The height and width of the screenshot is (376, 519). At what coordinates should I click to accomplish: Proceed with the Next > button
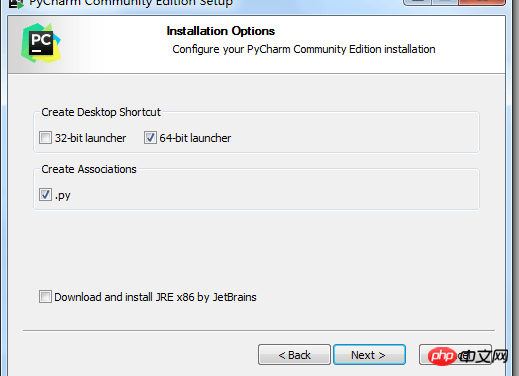click(369, 355)
